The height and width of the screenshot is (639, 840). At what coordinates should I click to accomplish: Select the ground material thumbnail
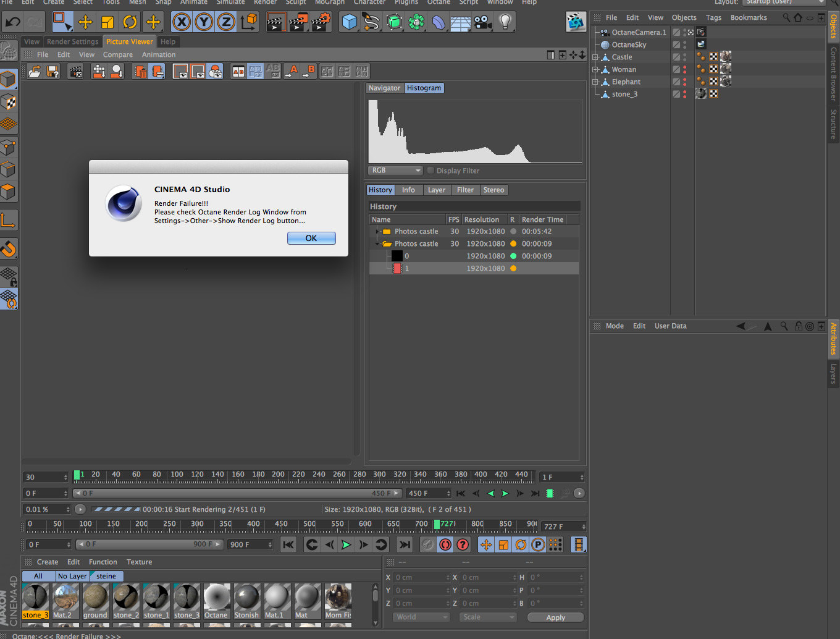95,601
